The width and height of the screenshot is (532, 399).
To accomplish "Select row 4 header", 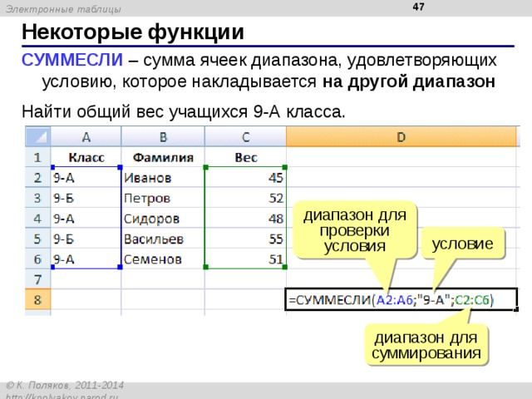I will pyautogui.click(x=38, y=218).
